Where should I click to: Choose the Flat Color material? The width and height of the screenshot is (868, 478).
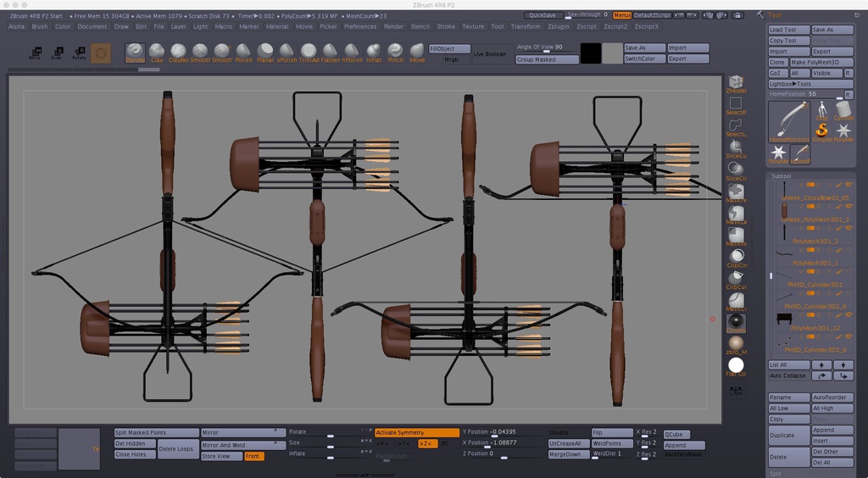tap(736, 367)
